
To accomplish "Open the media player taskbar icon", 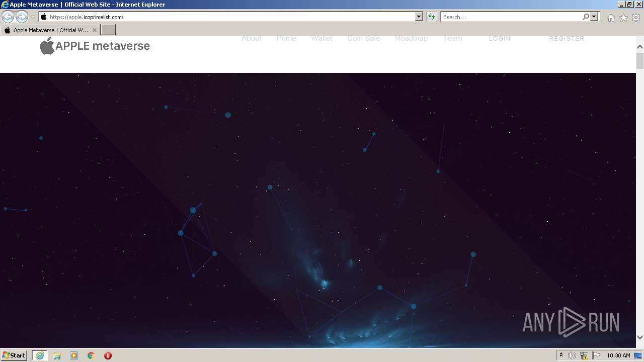I will (74, 355).
